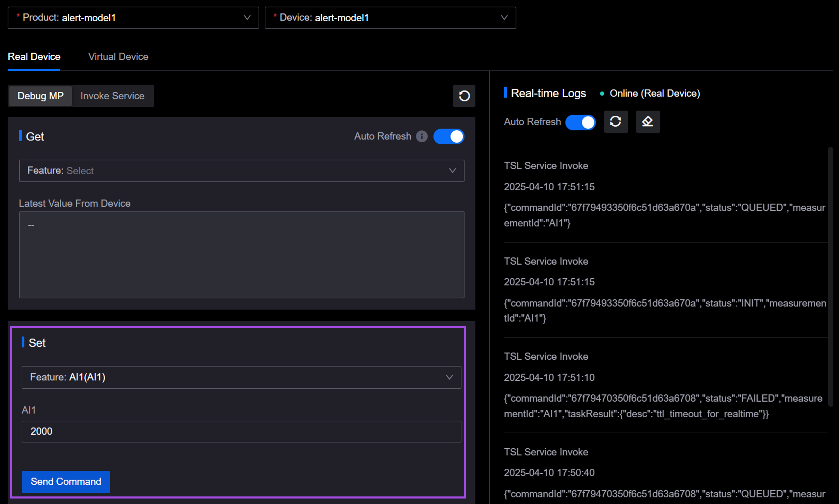Disable Auto Refresh for Real-time Logs
The image size is (839, 504).
(580, 122)
